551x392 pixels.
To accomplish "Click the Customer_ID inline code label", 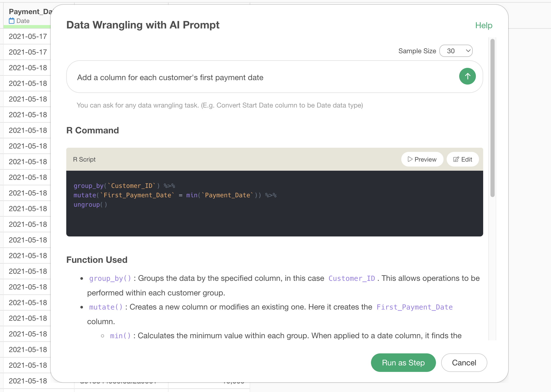I will (351, 278).
